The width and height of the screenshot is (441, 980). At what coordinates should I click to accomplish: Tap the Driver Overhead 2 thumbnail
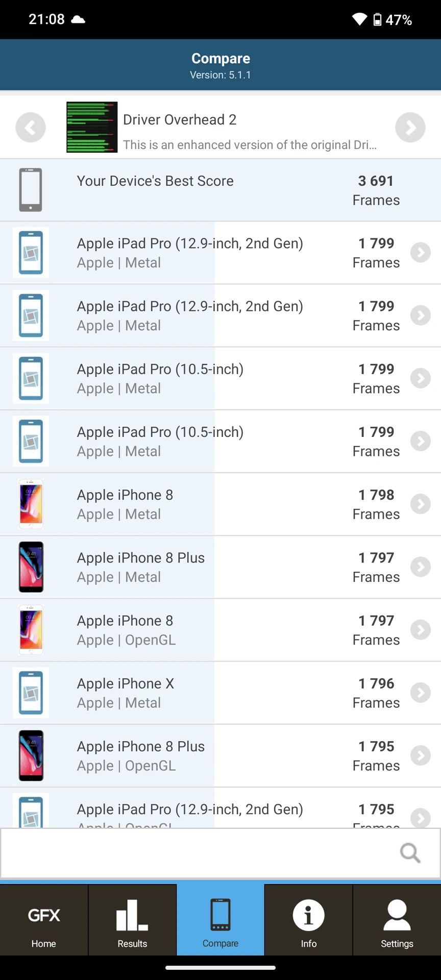point(92,127)
